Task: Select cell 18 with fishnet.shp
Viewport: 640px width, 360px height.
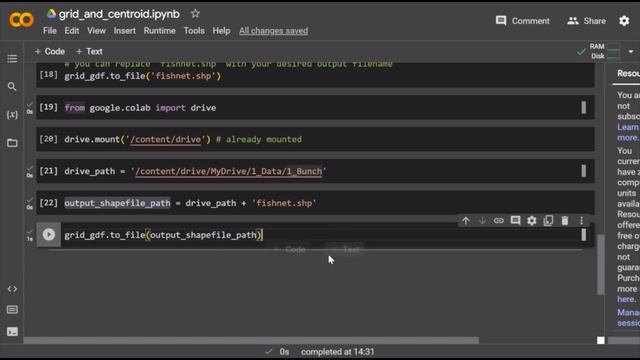Action: click(x=315, y=76)
